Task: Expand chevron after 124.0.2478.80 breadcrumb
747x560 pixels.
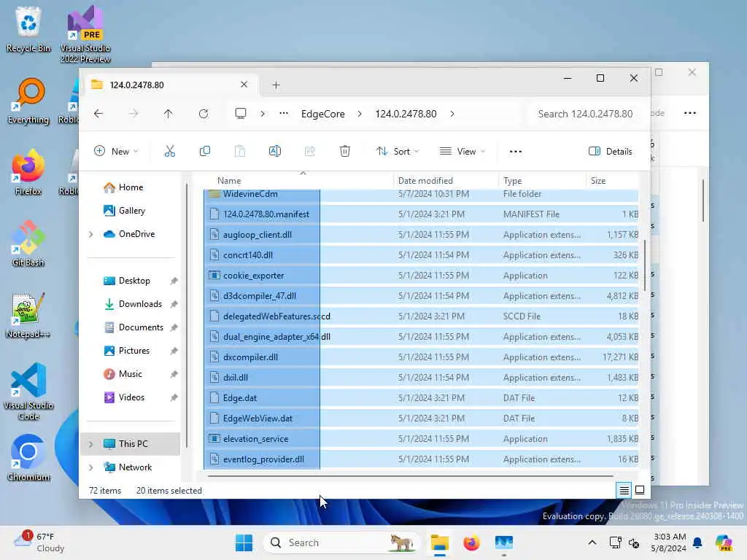Action: (x=452, y=114)
